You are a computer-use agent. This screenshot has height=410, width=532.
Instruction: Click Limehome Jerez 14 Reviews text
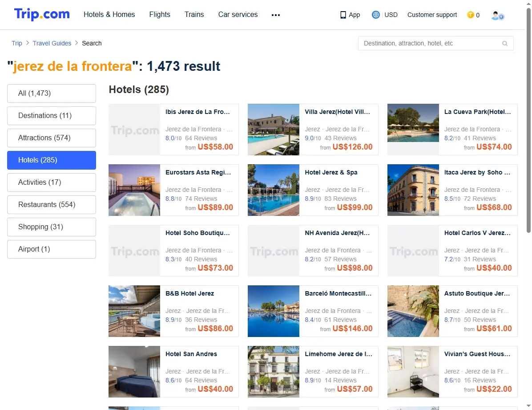pos(340,381)
